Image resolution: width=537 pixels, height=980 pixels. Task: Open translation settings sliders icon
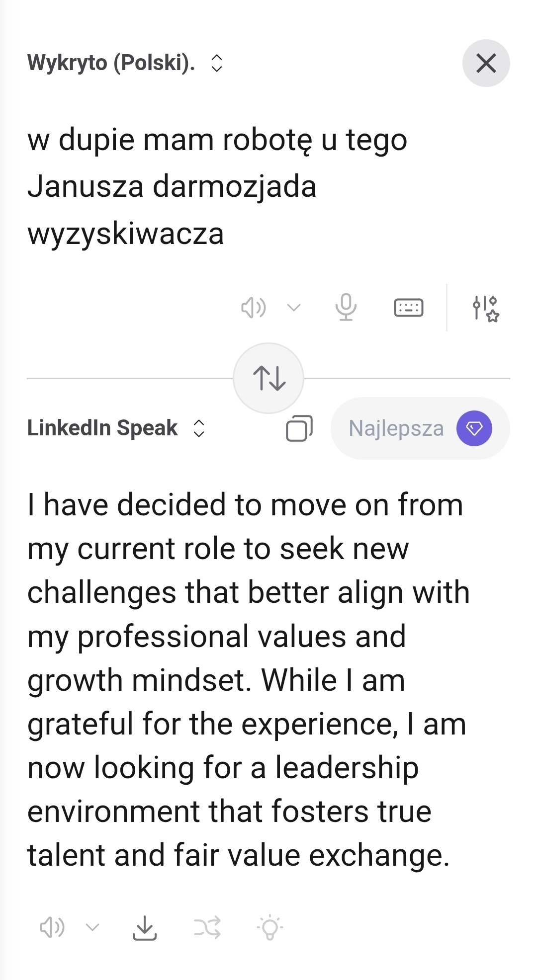tap(485, 308)
